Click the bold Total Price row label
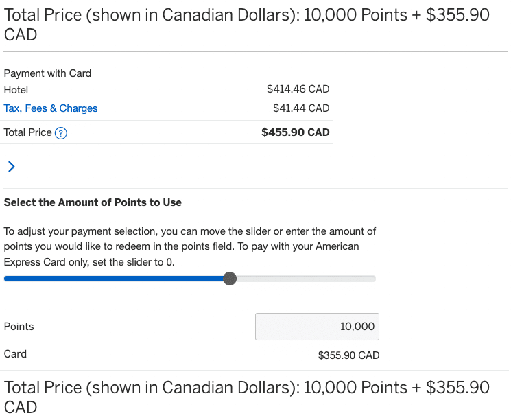The image size is (511, 420). [27, 132]
